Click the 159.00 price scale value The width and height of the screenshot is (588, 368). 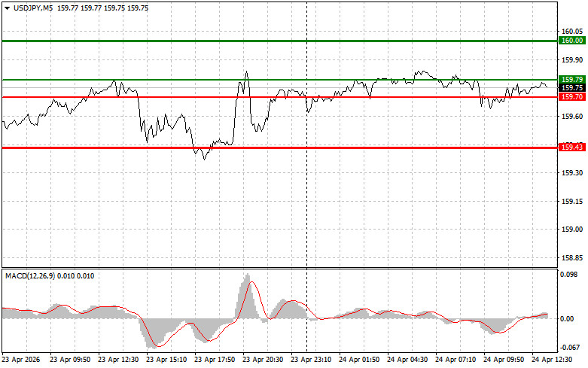572,230
